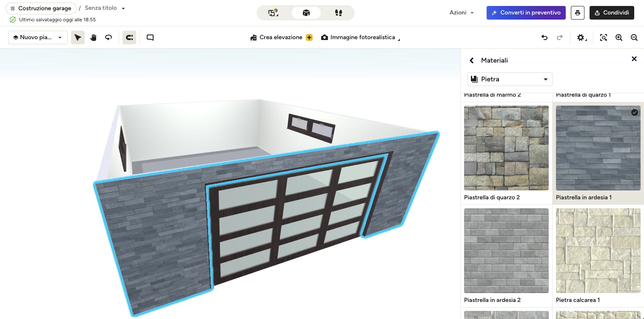Image resolution: width=644 pixels, height=319 pixels.
Task: Click the green saved checkmark icon
Action: pos(13,20)
